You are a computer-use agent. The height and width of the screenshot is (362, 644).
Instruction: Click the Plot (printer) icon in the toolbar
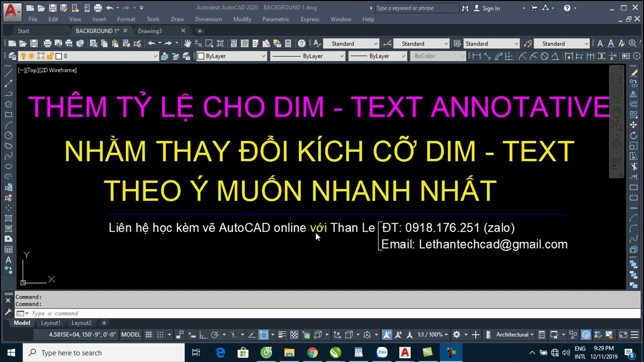pyautogui.click(x=47, y=43)
